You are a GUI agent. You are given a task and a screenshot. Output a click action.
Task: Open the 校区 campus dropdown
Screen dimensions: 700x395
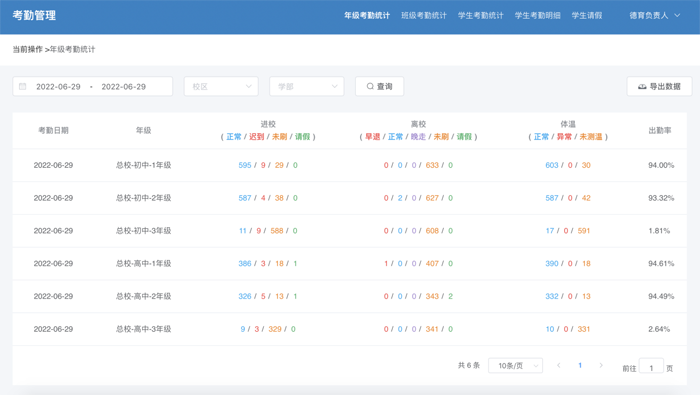221,87
